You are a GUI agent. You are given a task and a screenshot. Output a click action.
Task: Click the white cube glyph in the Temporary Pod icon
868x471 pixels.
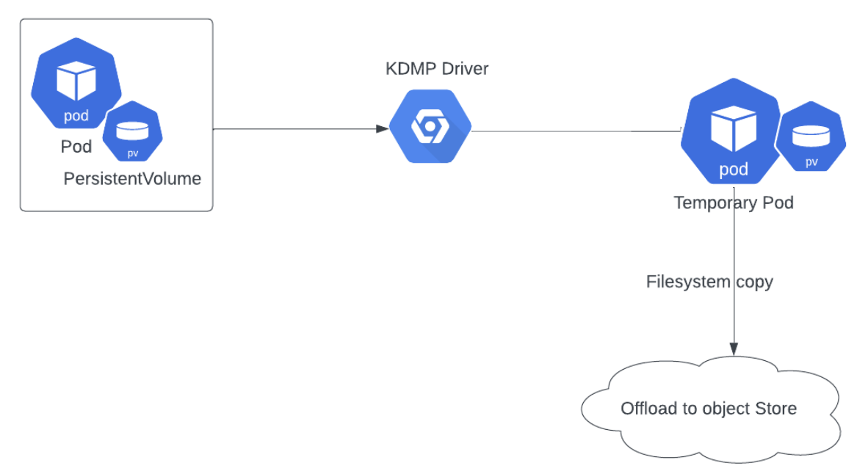(x=733, y=128)
